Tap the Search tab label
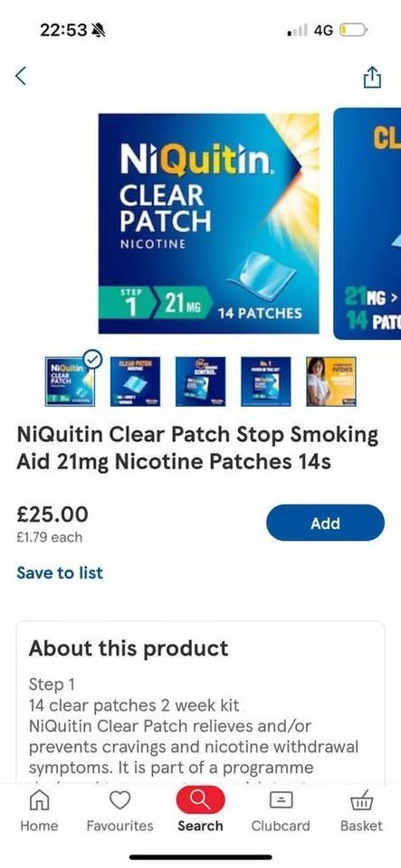Viewport: 401px width, 868px height. (201, 826)
